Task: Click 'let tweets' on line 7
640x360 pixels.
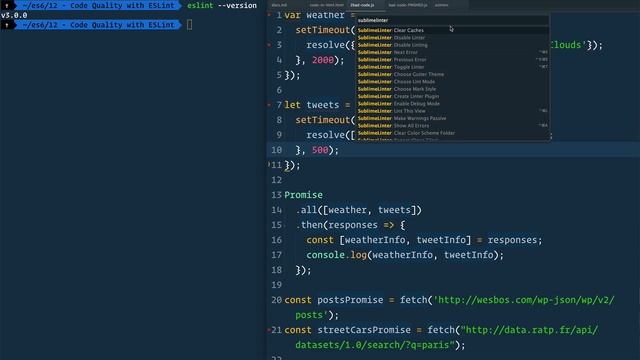Action: point(312,105)
